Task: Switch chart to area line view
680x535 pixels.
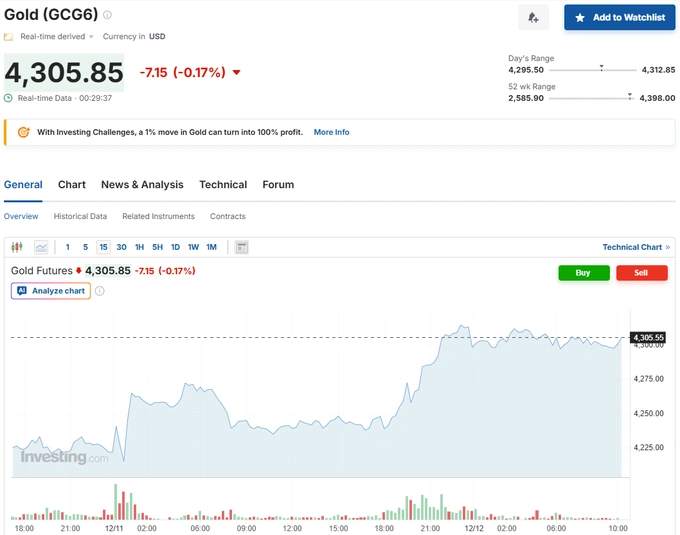Action: tap(41, 247)
